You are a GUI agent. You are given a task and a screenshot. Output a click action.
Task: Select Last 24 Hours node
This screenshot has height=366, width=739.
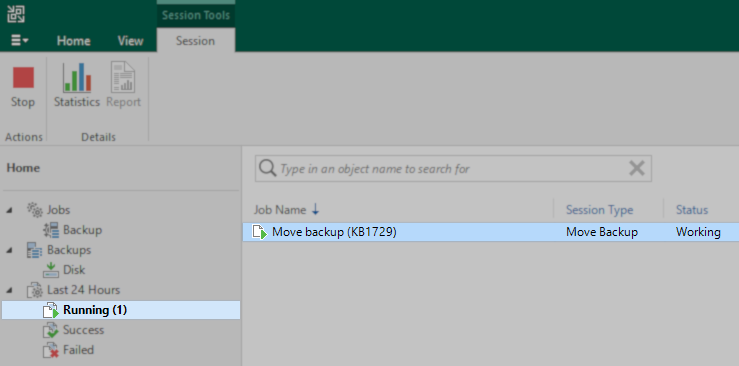[x=83, y=290]
